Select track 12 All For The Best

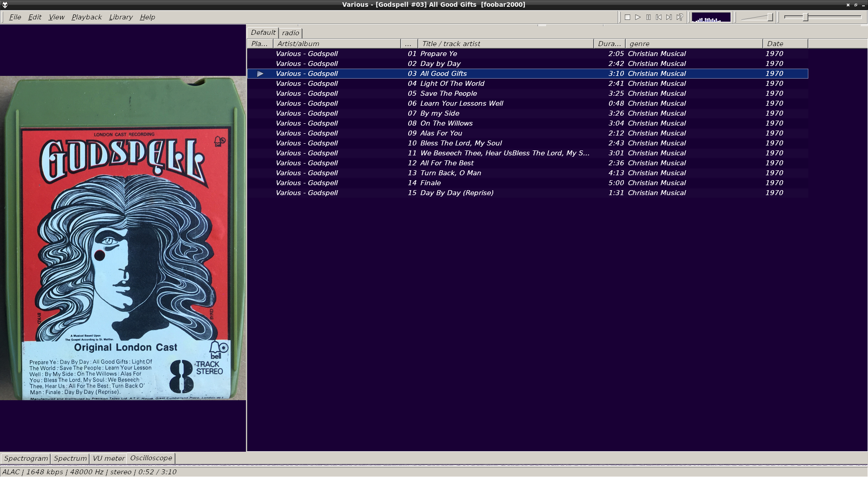(x=528, y=163)
